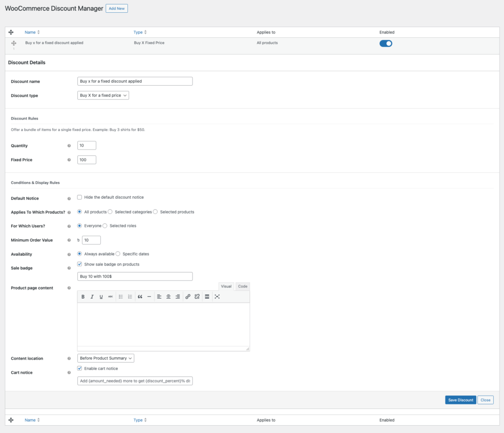Click the Buy x for a fixed discount applied row name

[54, 43]
